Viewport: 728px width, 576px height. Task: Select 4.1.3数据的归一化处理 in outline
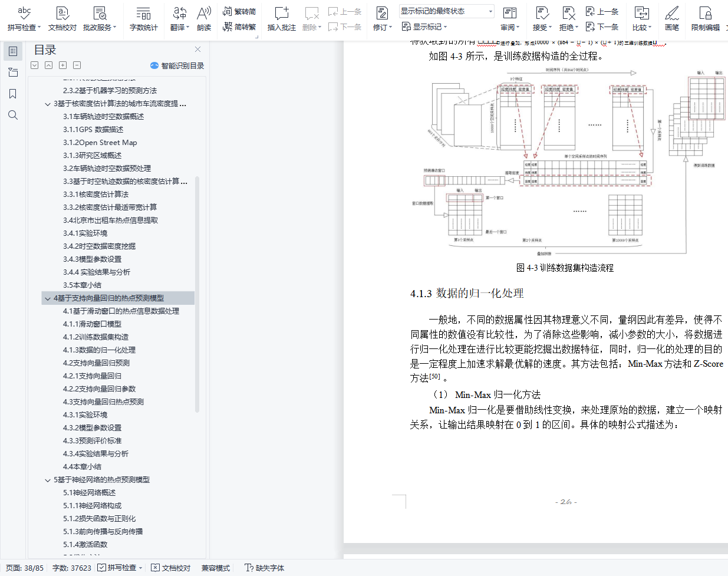[99, 350]
